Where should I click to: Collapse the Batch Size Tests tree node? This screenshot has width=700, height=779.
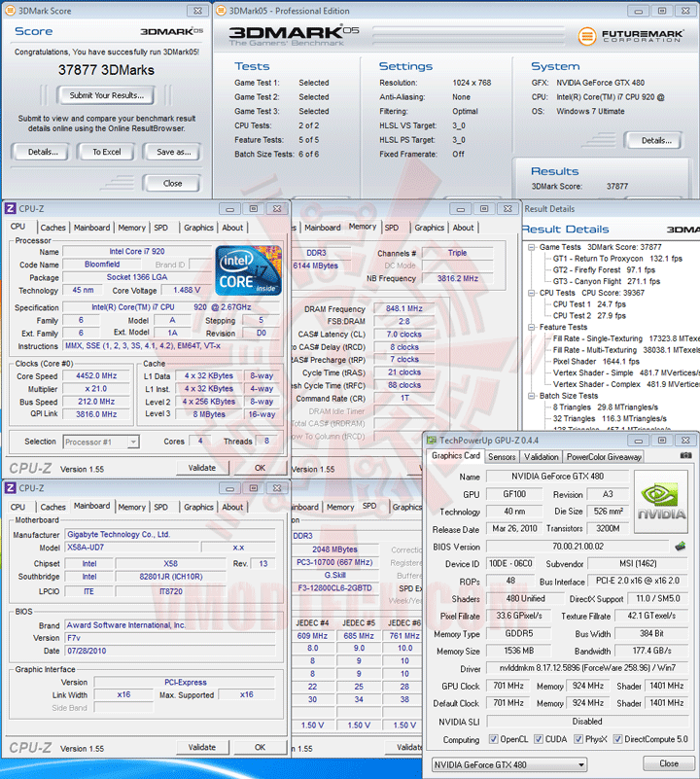pos(531,396)
